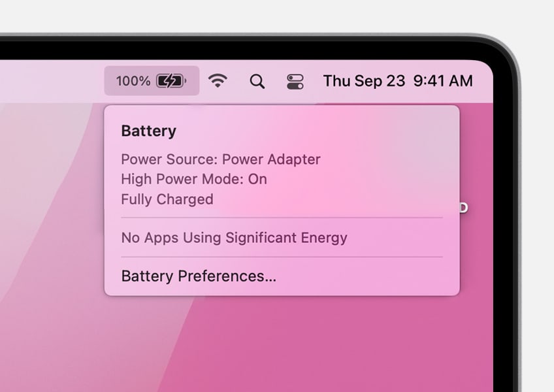Click the Thu Sep 23 date
Viewport: 554px width, 392px height.
(x=364, y=81)
